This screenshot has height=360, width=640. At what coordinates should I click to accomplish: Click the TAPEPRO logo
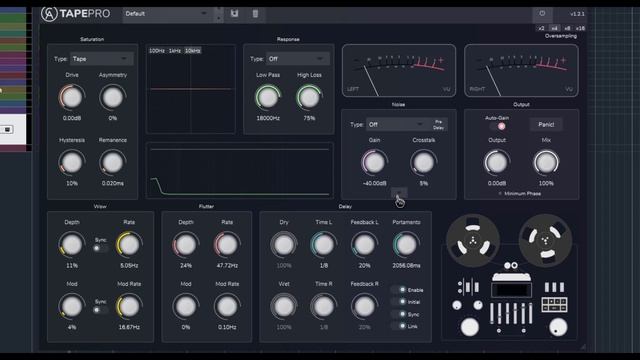click(x=76, y=14)
